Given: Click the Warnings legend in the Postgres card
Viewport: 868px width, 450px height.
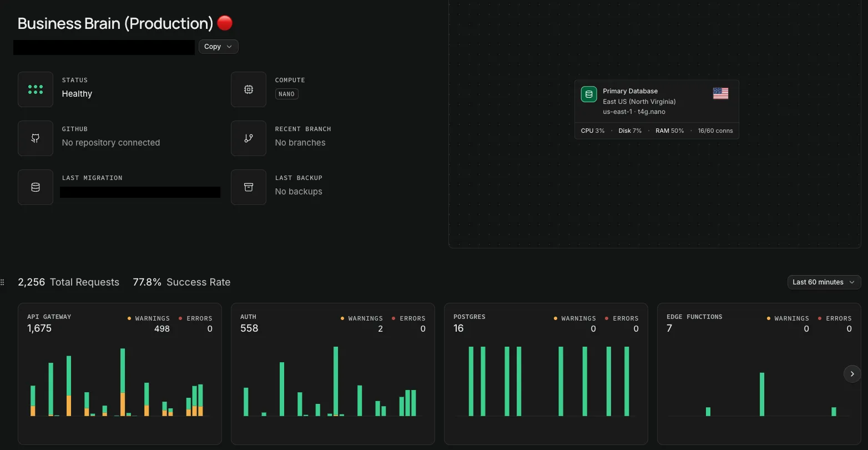Looking at the screenshot, I should point(574,318).
